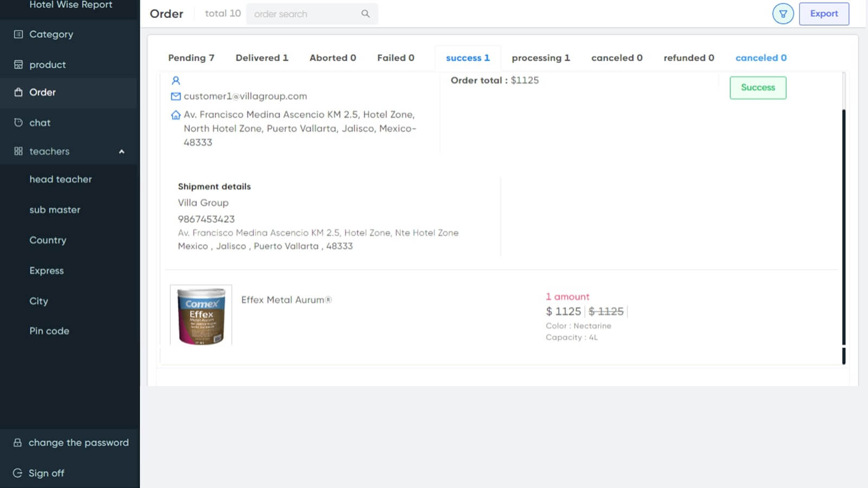Open Category from the sidebar

coord(51,34)
